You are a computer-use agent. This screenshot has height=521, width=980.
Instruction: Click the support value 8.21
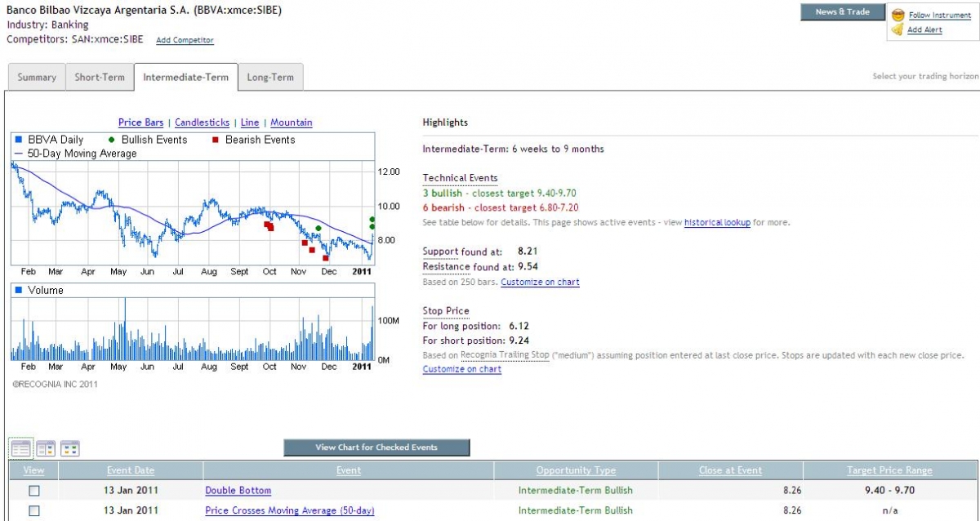(x=528, y=252)
